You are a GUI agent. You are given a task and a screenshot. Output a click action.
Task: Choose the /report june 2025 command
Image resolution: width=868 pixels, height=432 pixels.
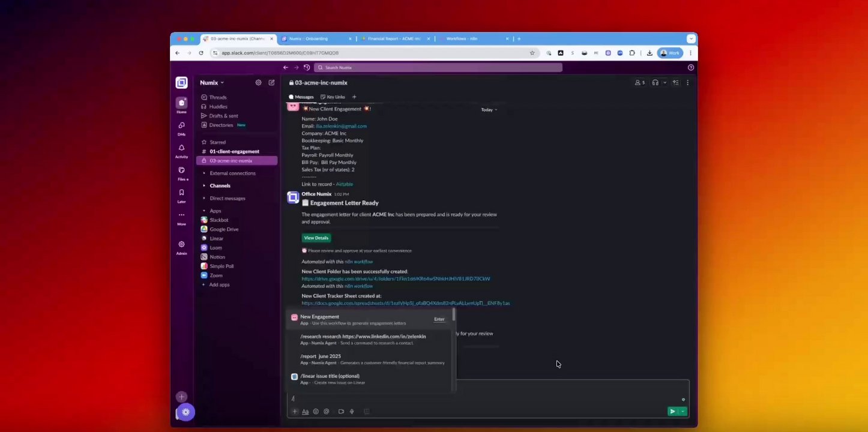pos(370,359)
